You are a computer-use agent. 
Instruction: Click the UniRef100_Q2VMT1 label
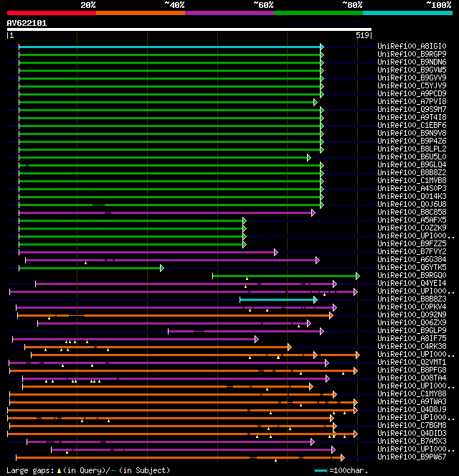(x=412, y=362)
